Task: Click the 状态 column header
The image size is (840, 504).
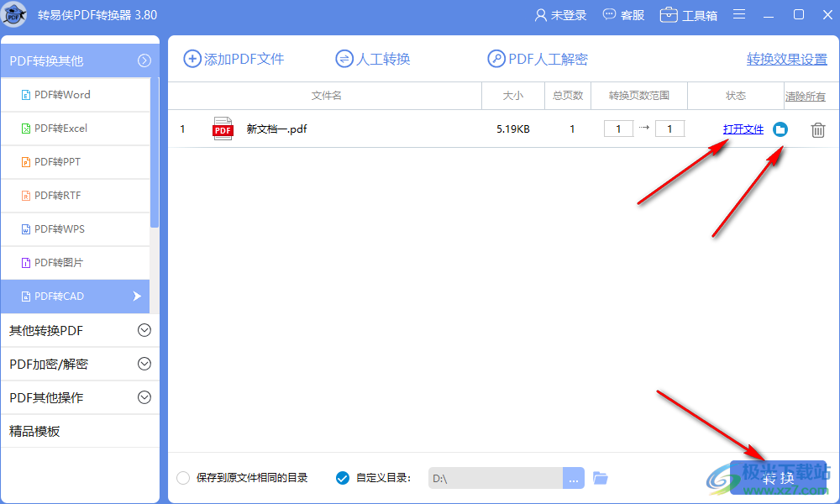Action: tap(736, 96)
